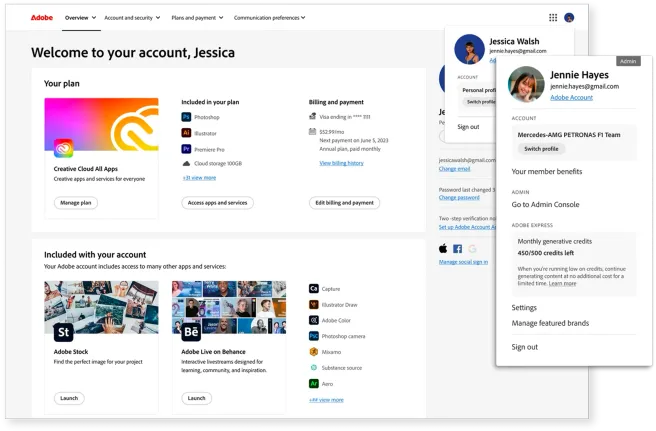Click view more link under Aero
Screen dimensions: 656x431
[x=326, y=400]
